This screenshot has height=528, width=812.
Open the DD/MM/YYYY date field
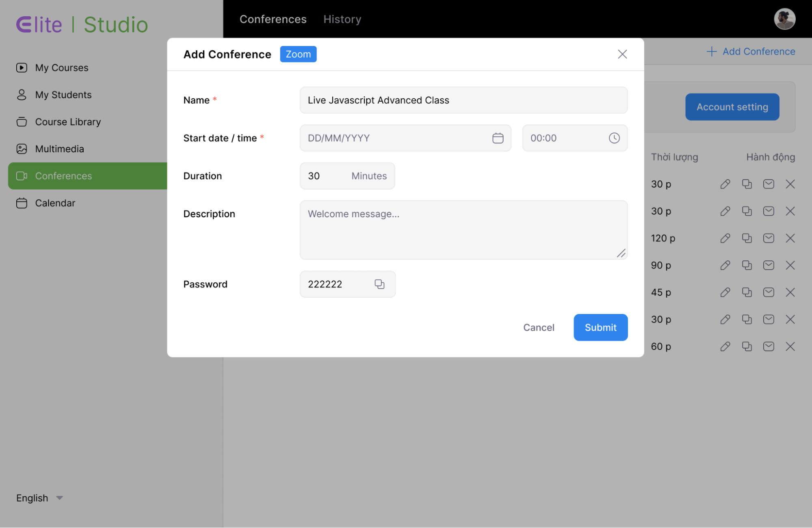point(394,138)
